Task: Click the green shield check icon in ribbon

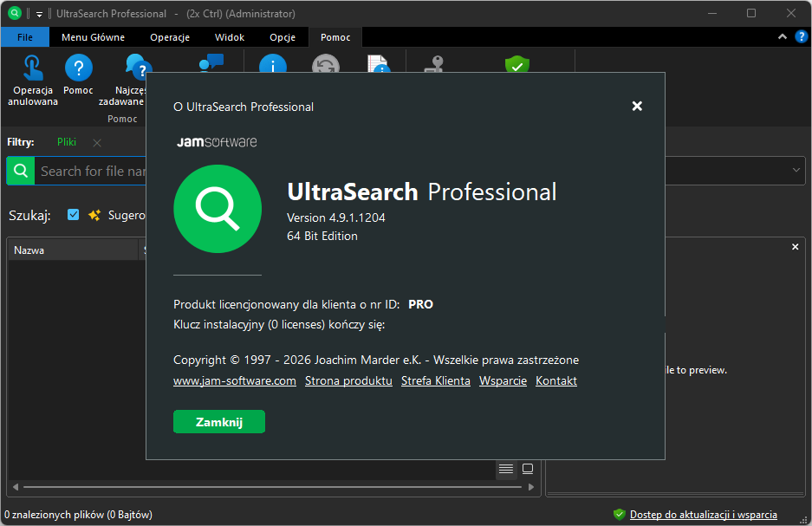Action: [x=516, y=64]
